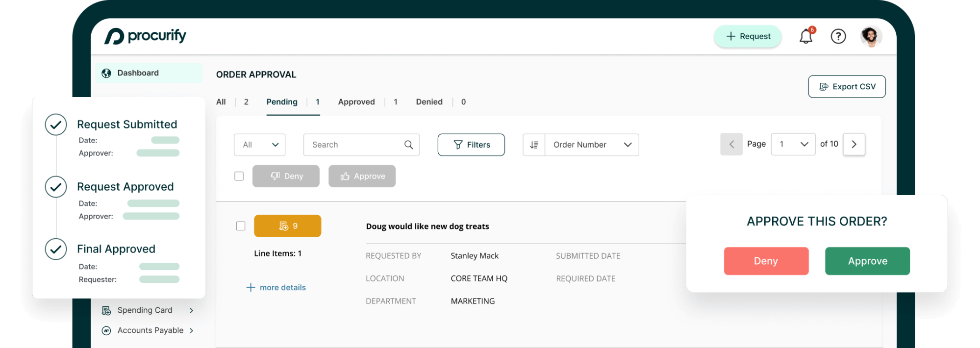Open the notifications bell icon
The height and width of the screenshot is (348, 980).
tap(805, 37)
